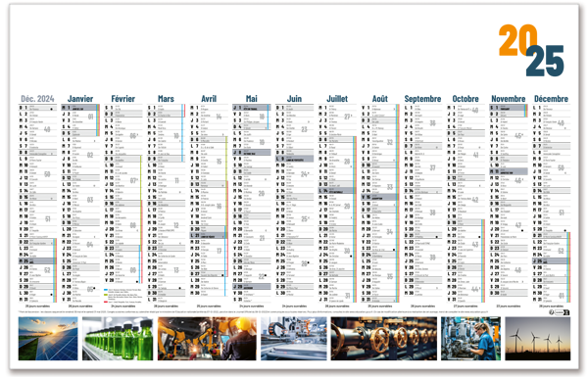Click the week number 27 in Juillet

click(x=348, y=117)
